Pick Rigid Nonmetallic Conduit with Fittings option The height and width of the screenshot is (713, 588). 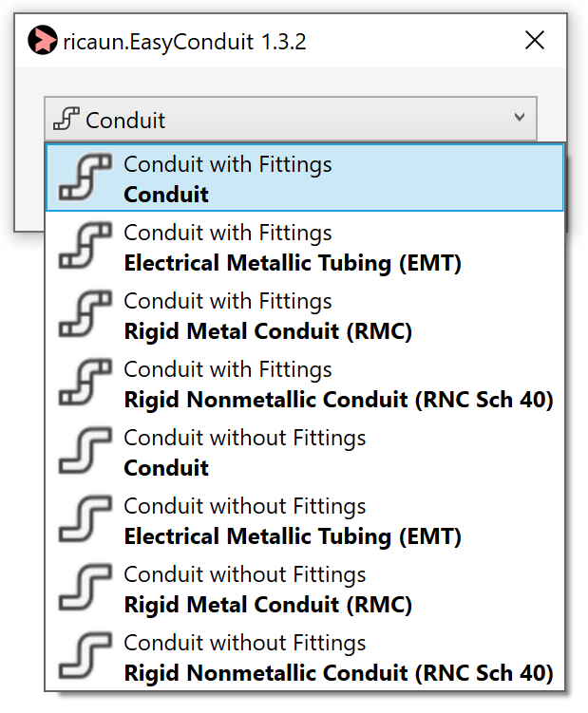tap(338, 400)
